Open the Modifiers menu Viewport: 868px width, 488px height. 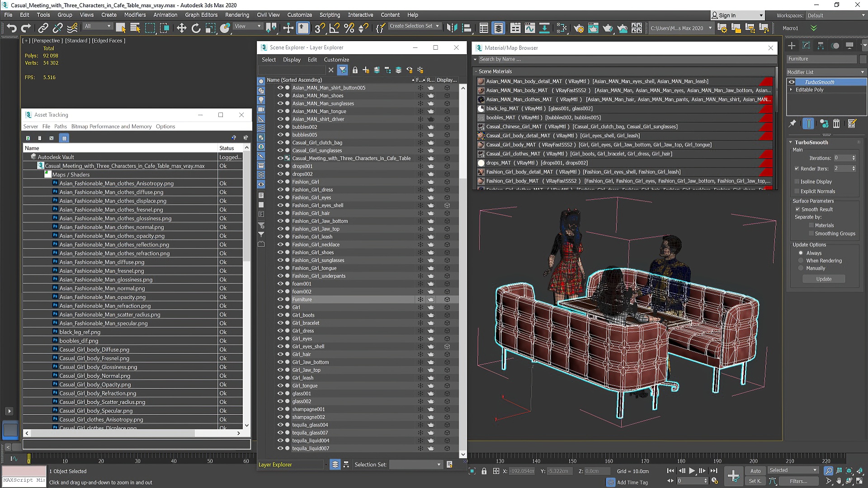click(135, 15)
